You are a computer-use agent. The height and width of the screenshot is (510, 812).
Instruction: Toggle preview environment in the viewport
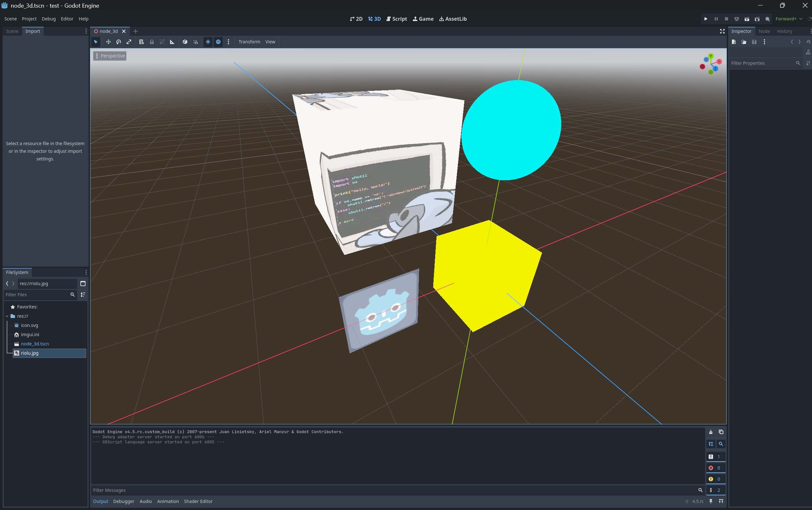218,42
